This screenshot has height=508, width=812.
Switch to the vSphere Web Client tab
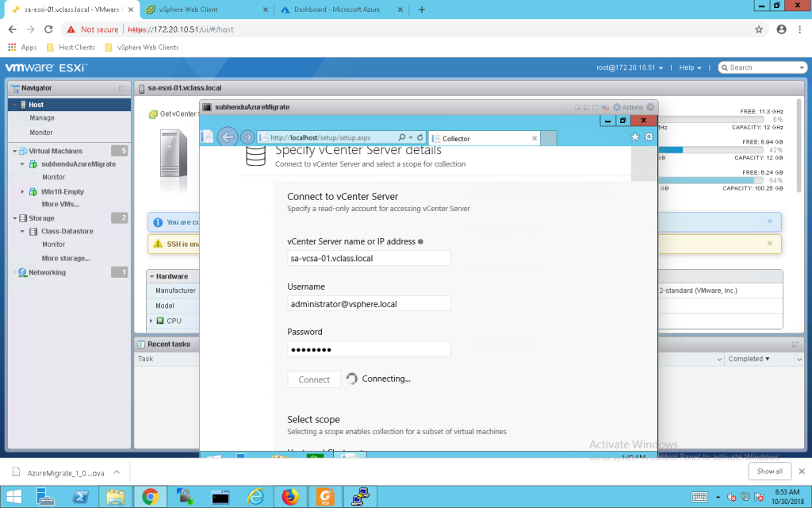click(207, 10)
